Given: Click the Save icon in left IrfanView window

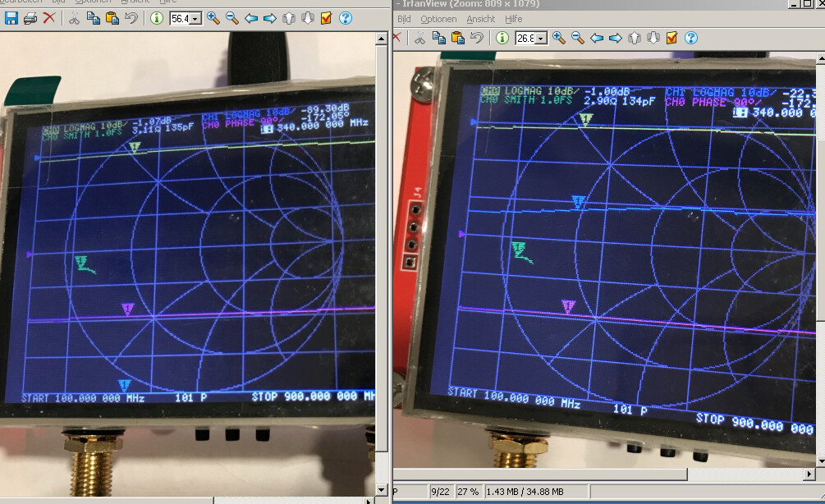Looking at the screenshot, I should tap(11, 18).
